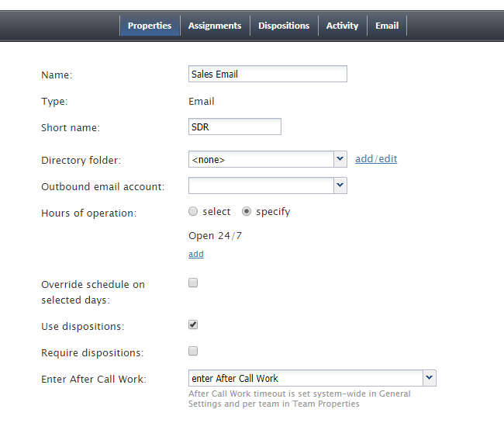Expand the Directory folder dropdown arrow

pyautogui.click(x=340, y=159)
